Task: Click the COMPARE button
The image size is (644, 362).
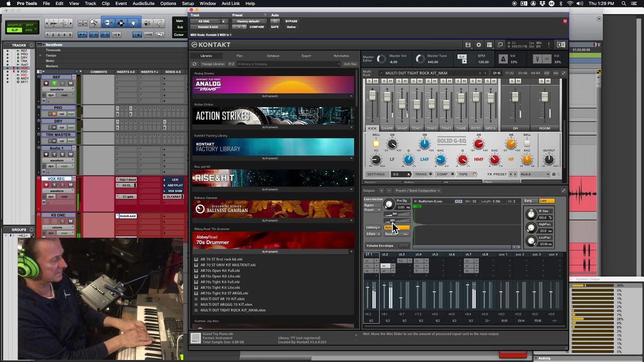Action: tap(257, 27)
